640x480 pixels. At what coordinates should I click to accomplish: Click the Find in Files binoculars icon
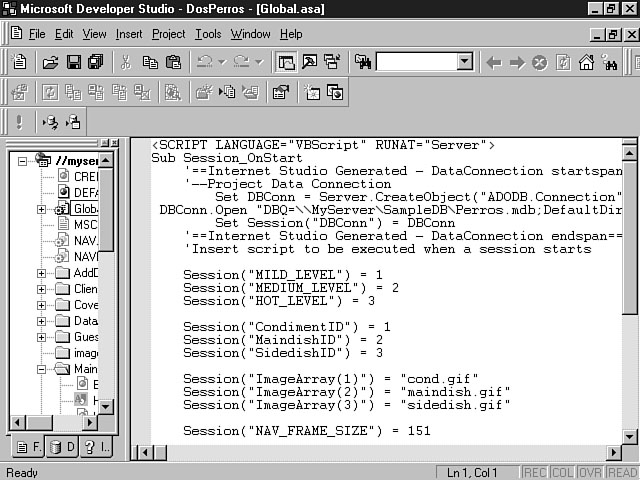[362, 62]
